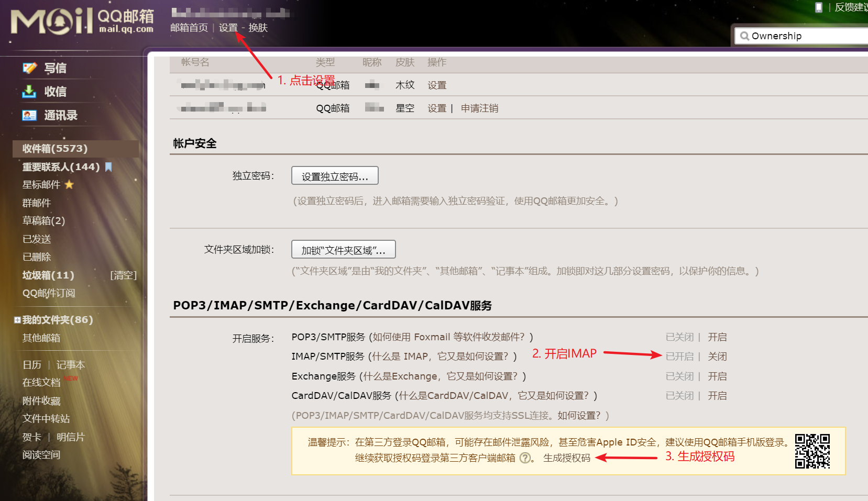Open 什么是Exchange，它又是如何设置 help link
The height and width of the screenshot is (501, 868).
pos(442,376)
